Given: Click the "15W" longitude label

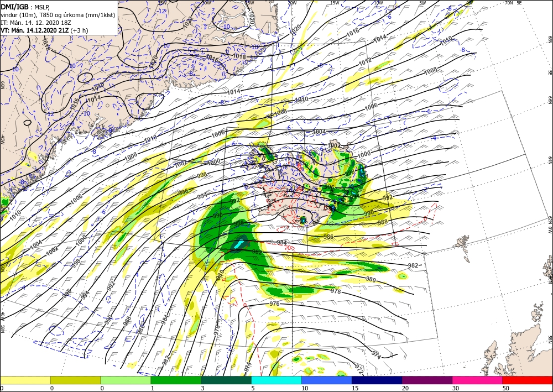Looking at the screenshot, I should pos(335,3).
